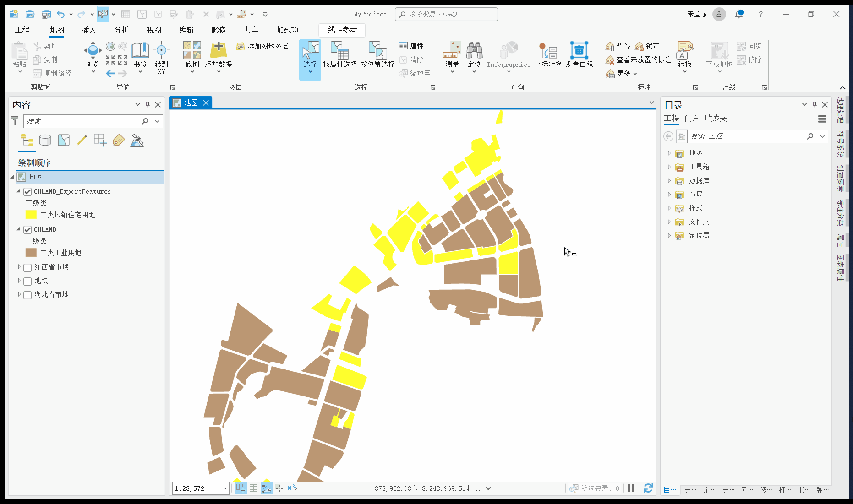Expand the 数据库 node in Catalog

tap(669, 181)
